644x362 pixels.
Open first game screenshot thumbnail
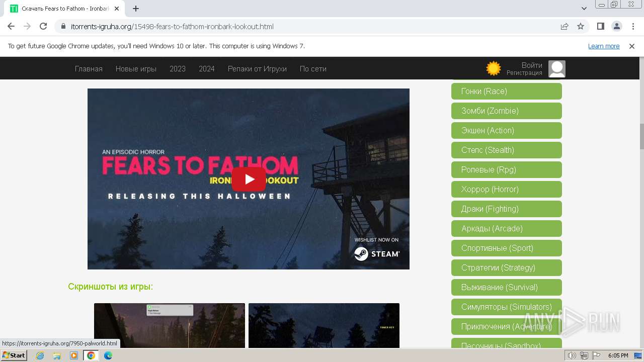point(170,325)
